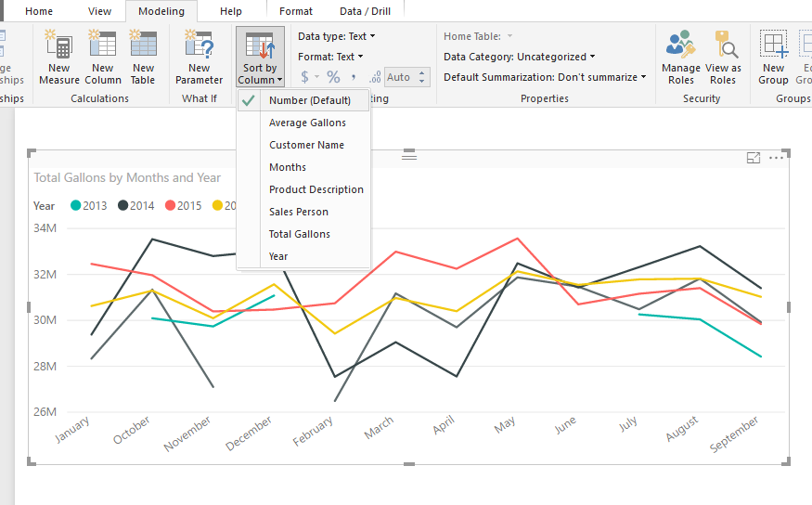Image resolution: width=812 pixels, height=505 pixels.
Task: Click the February axis label
Action: click(312, 432)
